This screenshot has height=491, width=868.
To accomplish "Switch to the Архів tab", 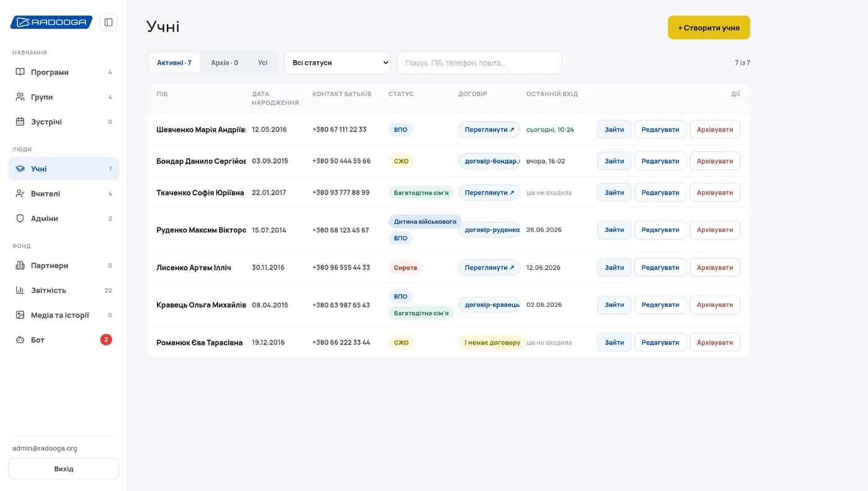I will (224, 63).
